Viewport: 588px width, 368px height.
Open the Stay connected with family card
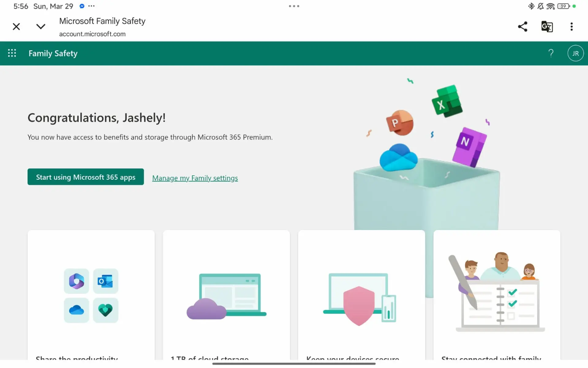point(497,295)
